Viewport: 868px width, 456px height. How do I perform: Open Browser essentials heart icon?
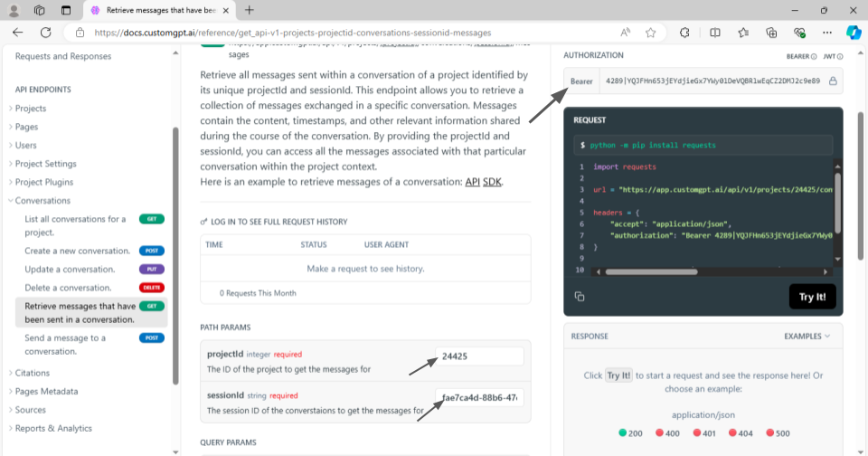(x=799, y=33)
